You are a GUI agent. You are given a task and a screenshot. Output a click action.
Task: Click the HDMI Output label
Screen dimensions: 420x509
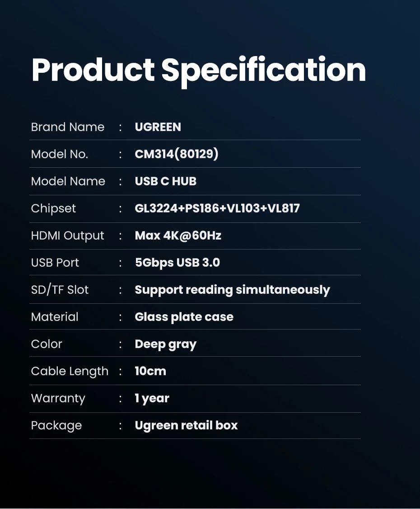(68, 236)
